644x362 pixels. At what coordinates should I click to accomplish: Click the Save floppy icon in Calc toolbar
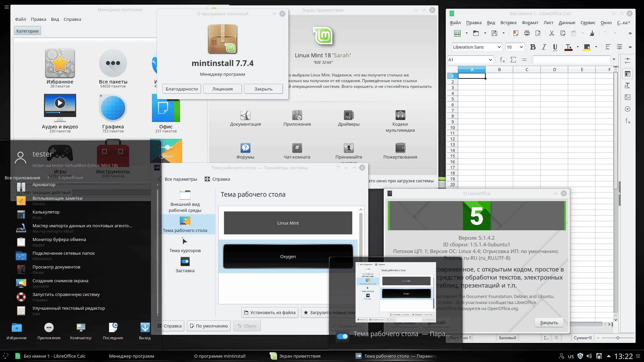click(494, 33)
